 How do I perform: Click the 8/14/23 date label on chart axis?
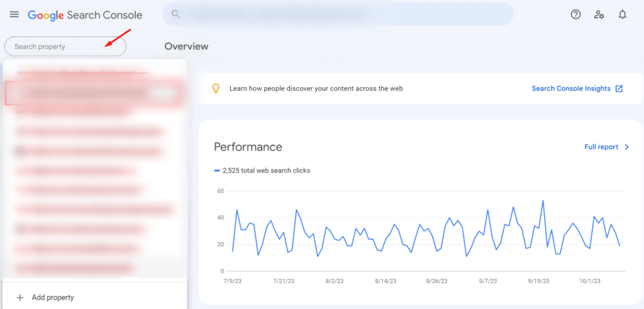point(386,281)
